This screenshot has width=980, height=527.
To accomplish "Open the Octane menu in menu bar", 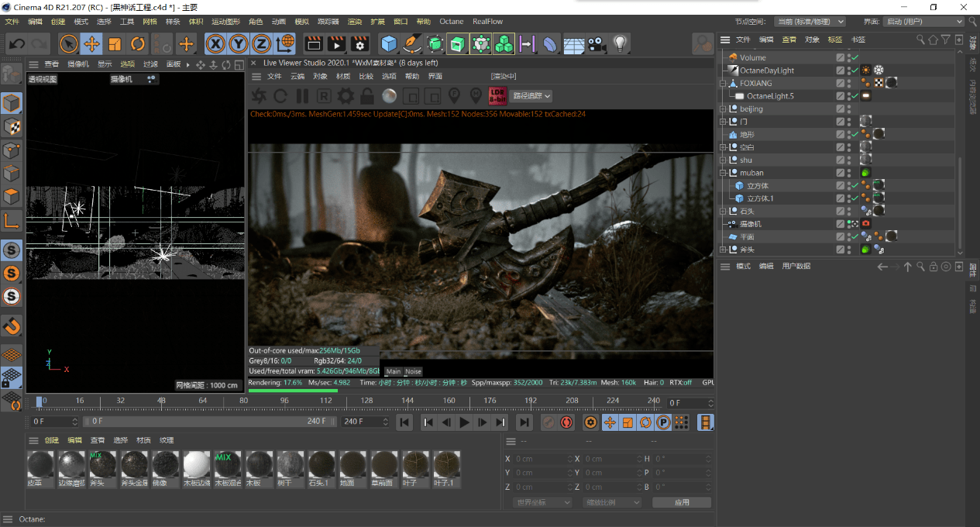I will click(451, 22).
